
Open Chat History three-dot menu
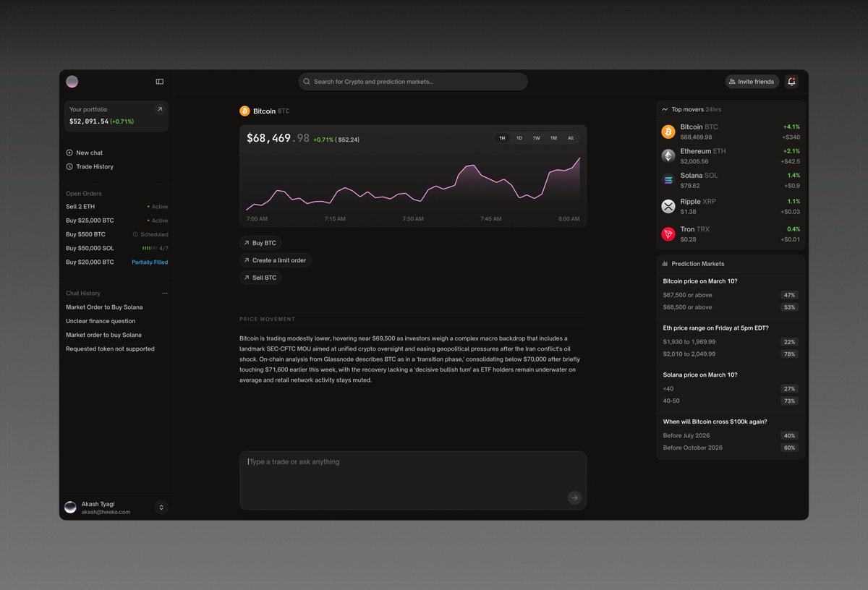(165, 294)
